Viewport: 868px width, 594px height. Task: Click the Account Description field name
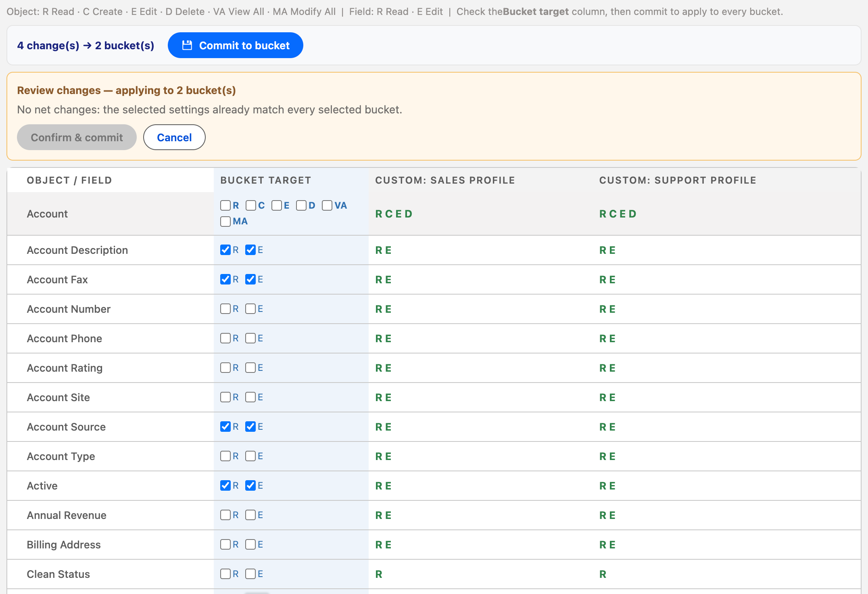pos(77,250)
